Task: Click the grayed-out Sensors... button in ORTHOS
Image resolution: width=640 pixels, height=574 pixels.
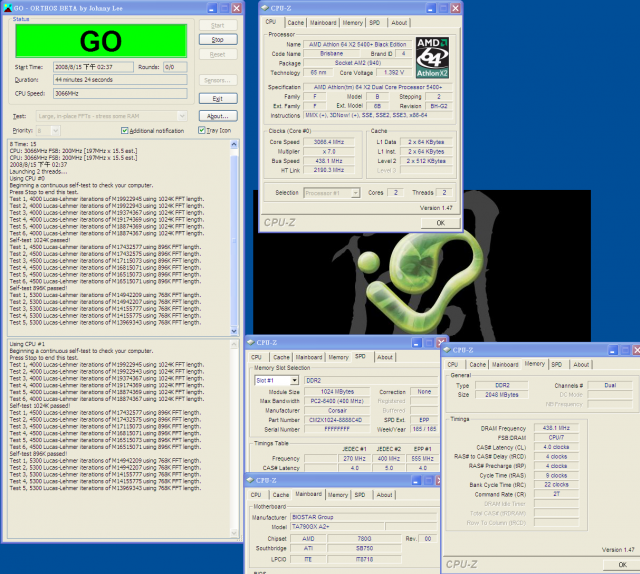Action: pyautogui.click(x=218, y=80)
